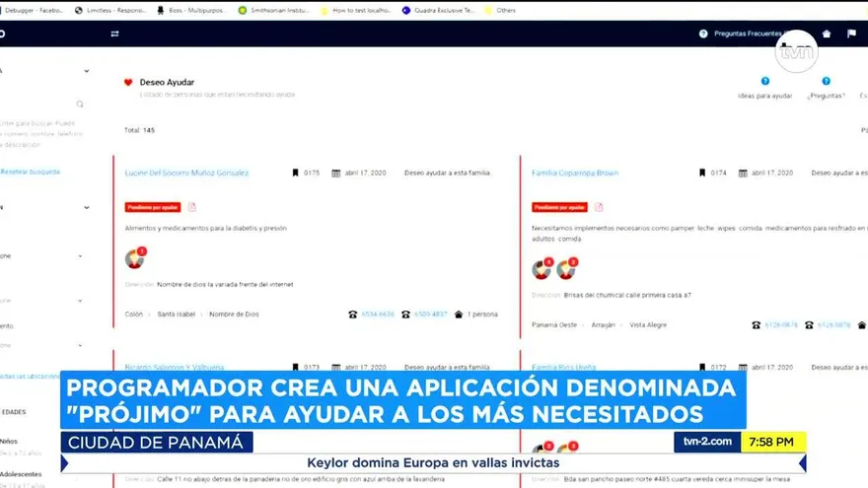Viewport: 868px width, 488px height.
Task: Open Lucine Del Socorro Muñoz Gonzalez profile
Action: point(186,174)
